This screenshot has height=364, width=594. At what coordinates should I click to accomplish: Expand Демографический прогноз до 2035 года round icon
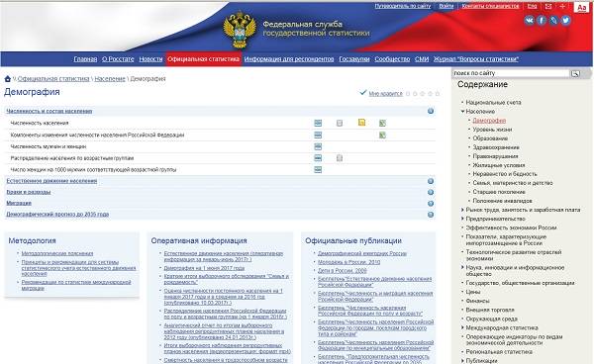pyautogui.click(x=431, y=215)
